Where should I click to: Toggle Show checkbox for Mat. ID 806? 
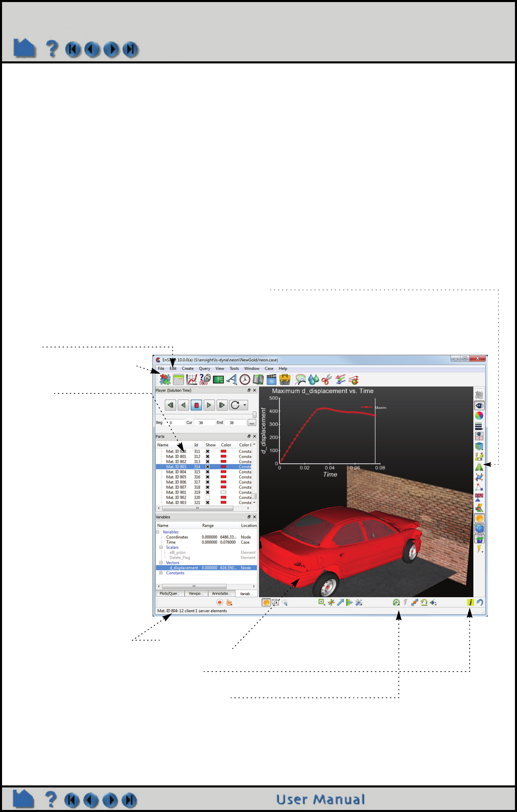pos(207,482)
